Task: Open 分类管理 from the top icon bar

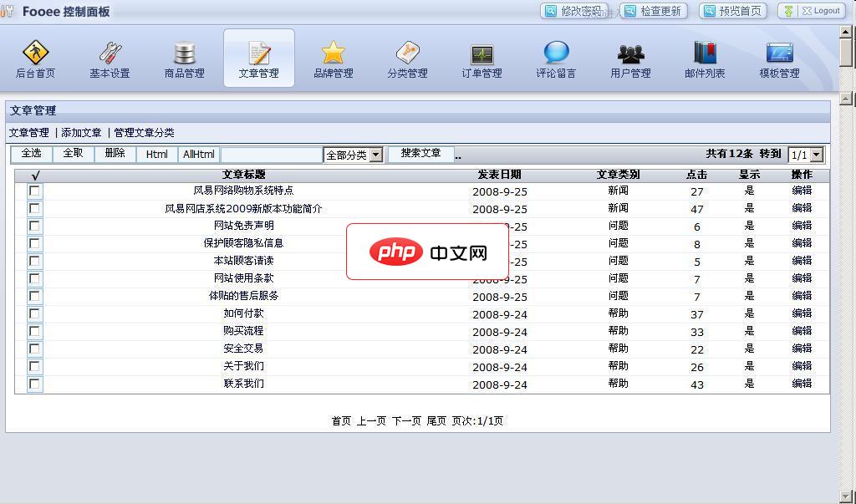Action: click(407, 57)
